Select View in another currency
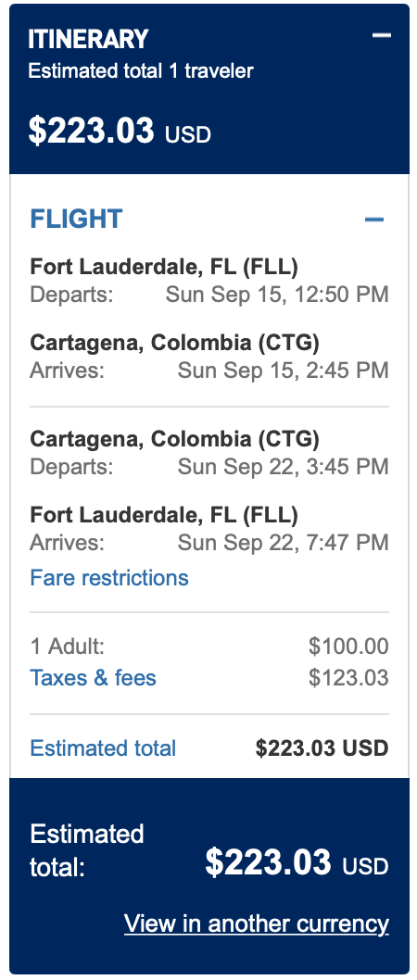Viewport: 417px width, 980px height. tap(257, 923)
